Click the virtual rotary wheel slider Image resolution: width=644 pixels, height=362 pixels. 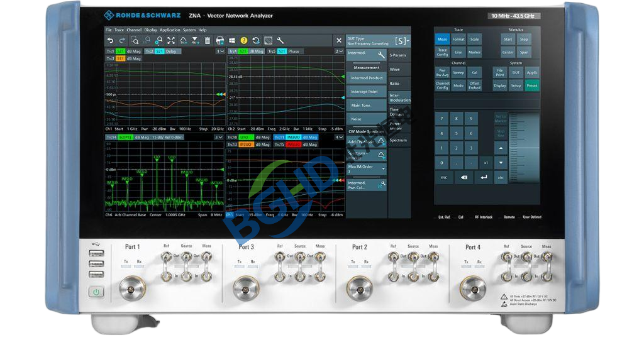point(524,148)
